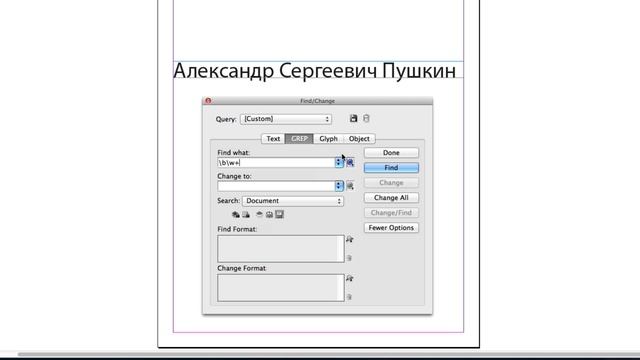
Task: Clear Find Format attributes trash icon
Action: [x=349, y=258]
